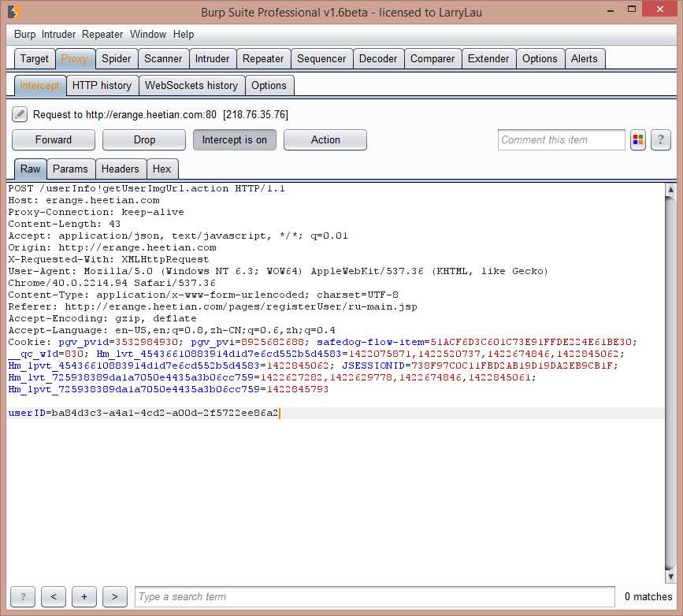Switch to the Sequencer tab
The width and height of the screenshot is (683, 616).
pos(321,59)
